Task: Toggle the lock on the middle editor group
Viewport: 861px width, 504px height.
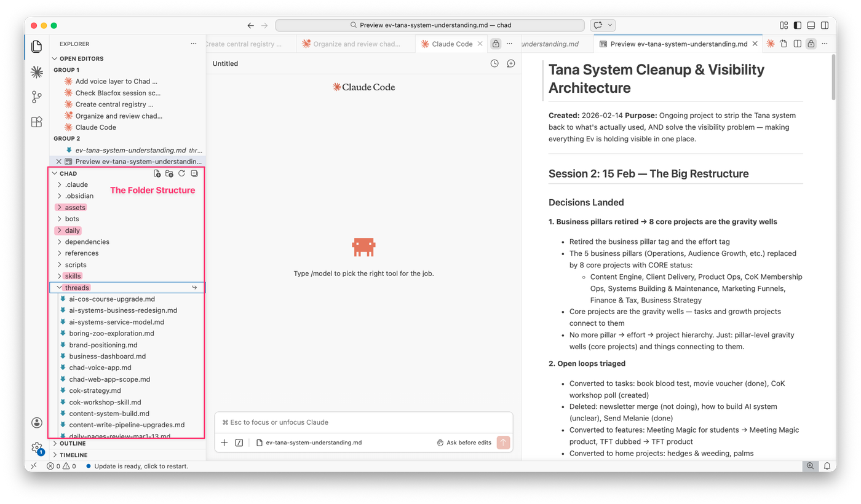Action: [496, 44]
